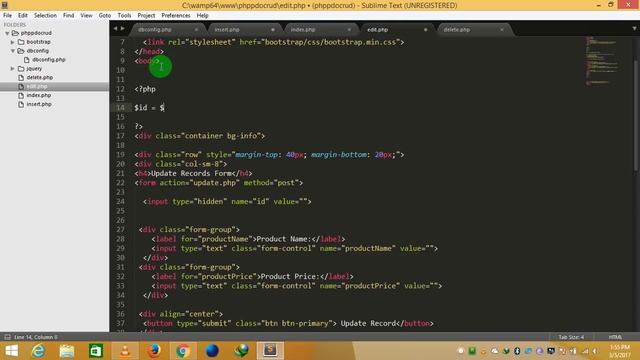Open the green globe taskbar app

tap(241, 351)
